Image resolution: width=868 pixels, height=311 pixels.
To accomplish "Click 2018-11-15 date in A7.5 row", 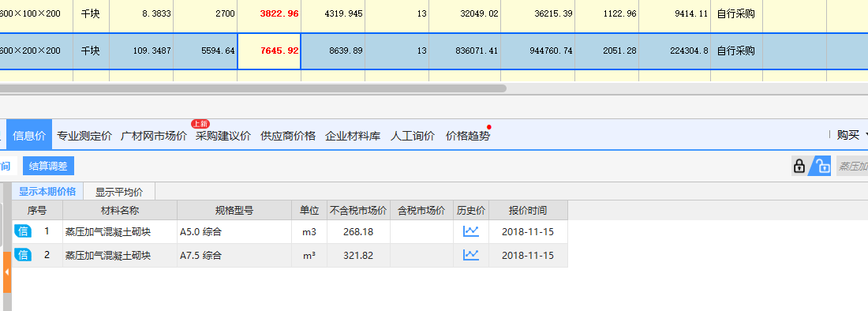I will click(x=528, y=255).
